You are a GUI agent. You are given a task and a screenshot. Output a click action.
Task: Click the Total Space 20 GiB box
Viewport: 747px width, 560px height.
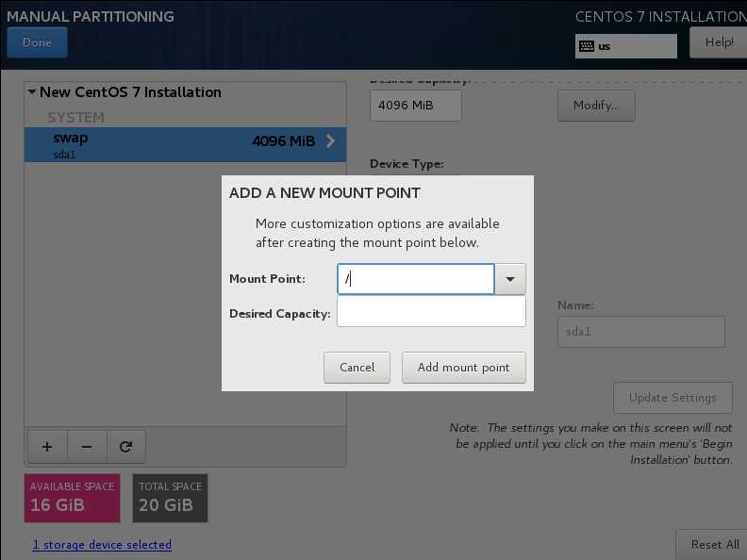coord(170,498)
